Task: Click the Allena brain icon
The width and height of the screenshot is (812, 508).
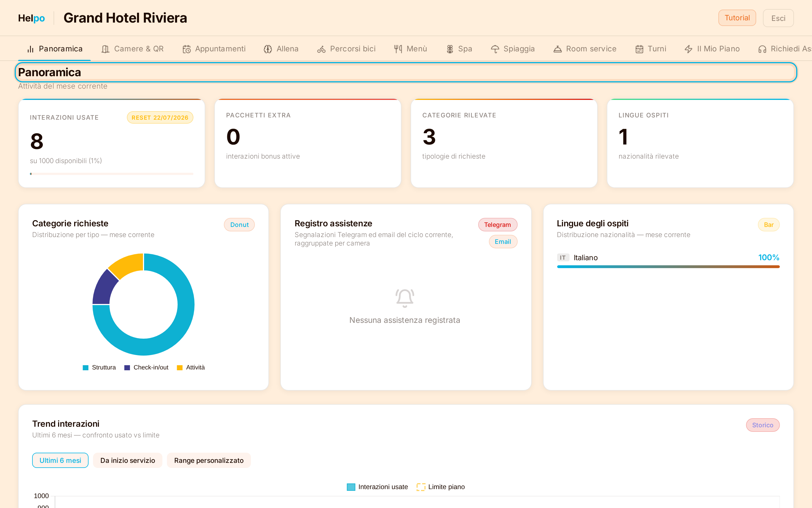Action: pos(268,49)
